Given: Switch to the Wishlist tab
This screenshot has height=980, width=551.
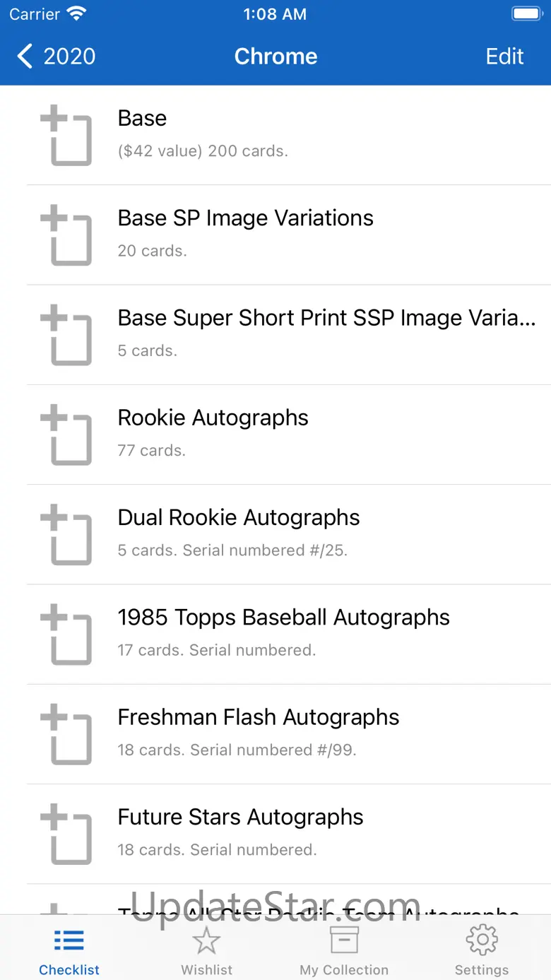Looking at the screenshot, I should (x=206, y=950).
